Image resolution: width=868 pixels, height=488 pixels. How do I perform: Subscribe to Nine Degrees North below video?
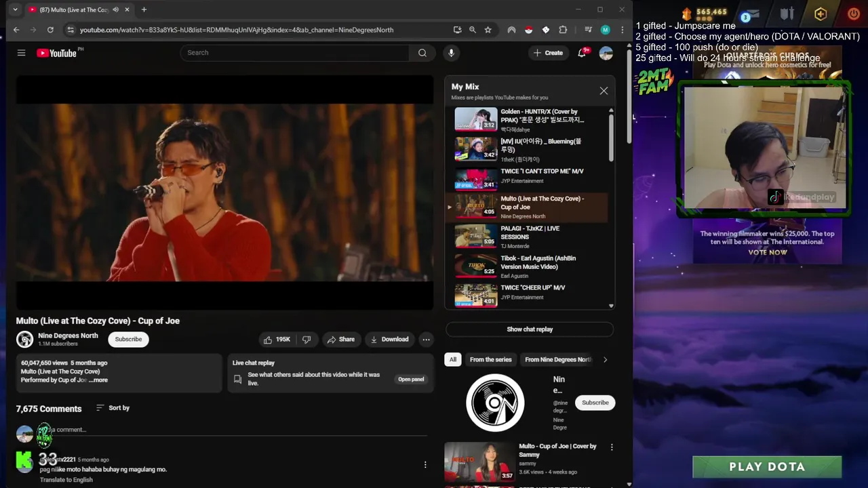point(128,340)
